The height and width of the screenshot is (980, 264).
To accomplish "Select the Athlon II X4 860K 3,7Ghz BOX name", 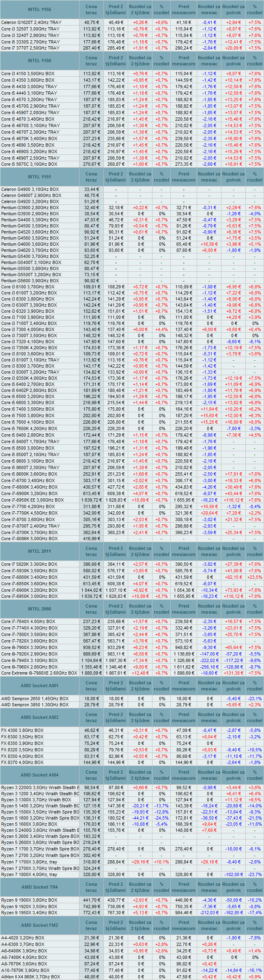I will pyautogui.click(x=31, y=977).
